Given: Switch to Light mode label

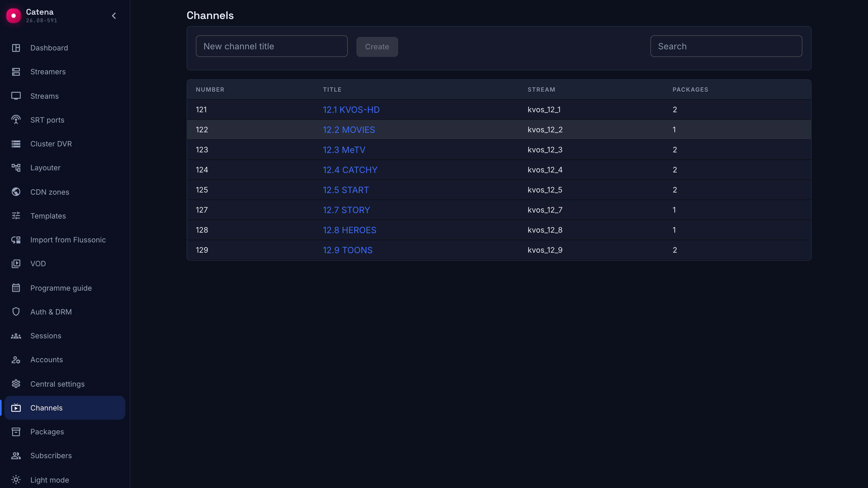Looking at the screenshot, I should coord(50,480).
